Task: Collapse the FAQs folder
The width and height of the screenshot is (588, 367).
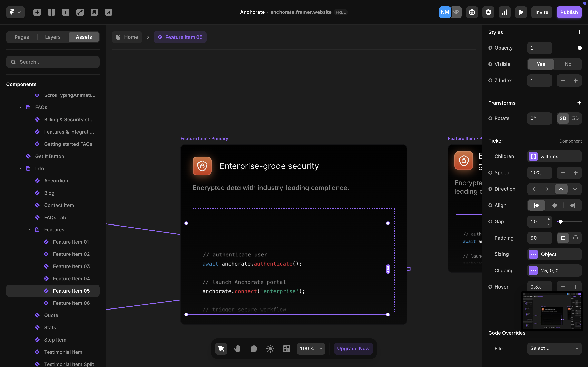Action: 21,107
